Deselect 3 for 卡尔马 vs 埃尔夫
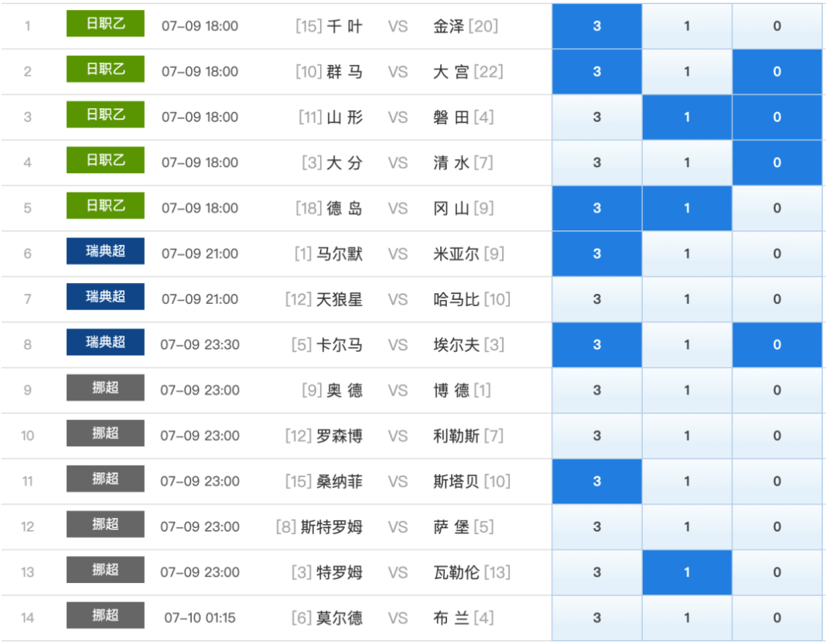826x644 pixels. 597,345
